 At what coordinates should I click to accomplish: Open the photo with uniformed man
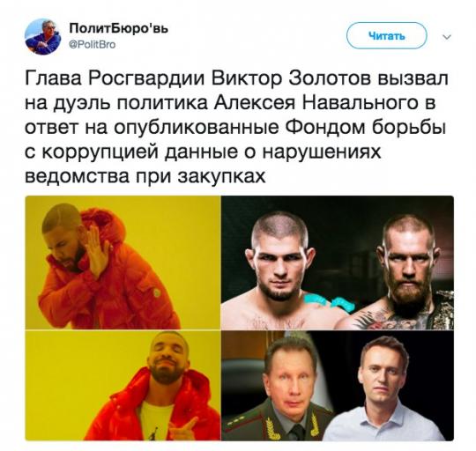coord(338,386)
